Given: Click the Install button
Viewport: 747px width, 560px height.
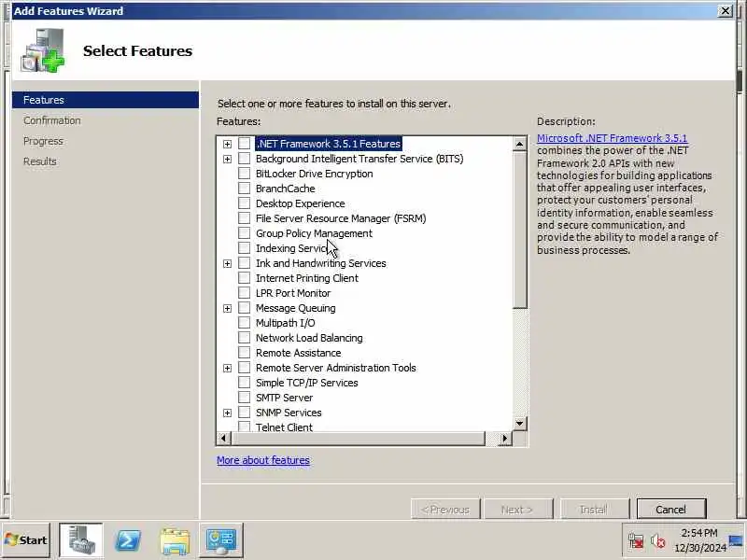Looking at the screenshot, I should [x=594, y=510].
